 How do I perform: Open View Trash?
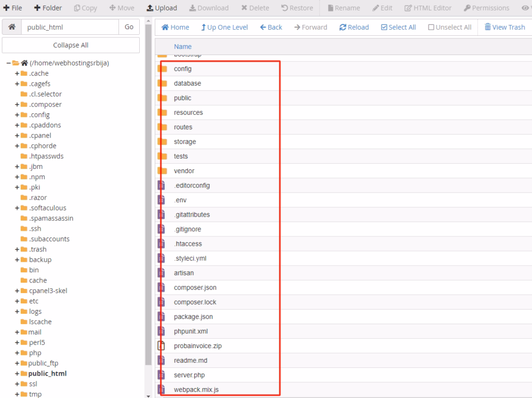coord(504,27)
